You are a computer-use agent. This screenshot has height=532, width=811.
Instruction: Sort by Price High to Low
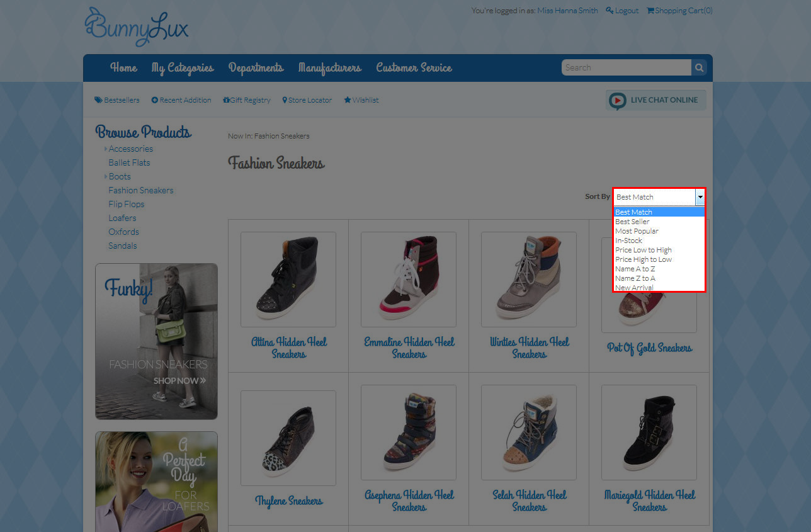[x=659, y=259]
